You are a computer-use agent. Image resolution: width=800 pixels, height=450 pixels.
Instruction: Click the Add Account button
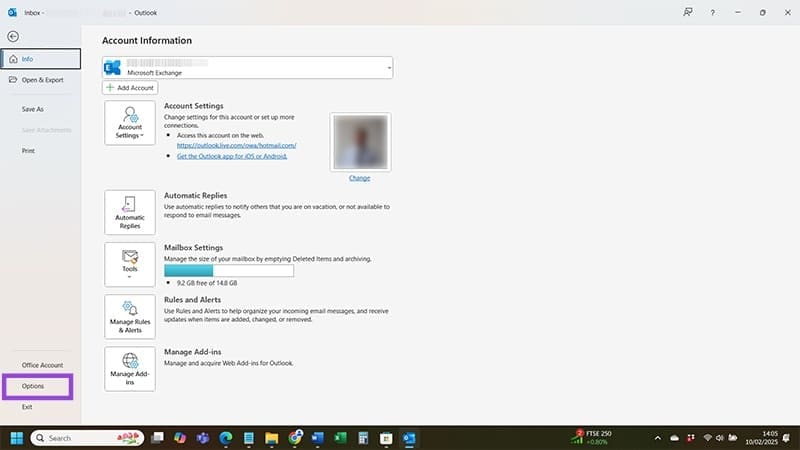(x=130, y=88)
